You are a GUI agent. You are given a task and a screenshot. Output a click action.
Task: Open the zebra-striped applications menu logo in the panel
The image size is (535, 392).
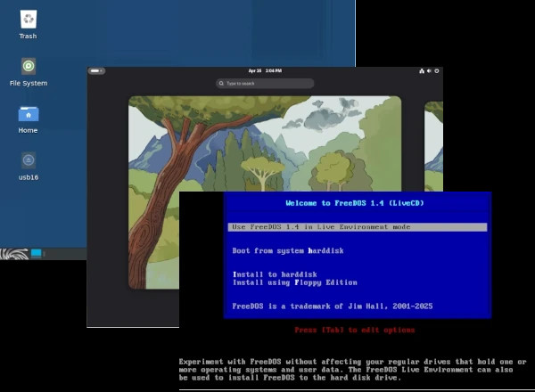point(14,254)
